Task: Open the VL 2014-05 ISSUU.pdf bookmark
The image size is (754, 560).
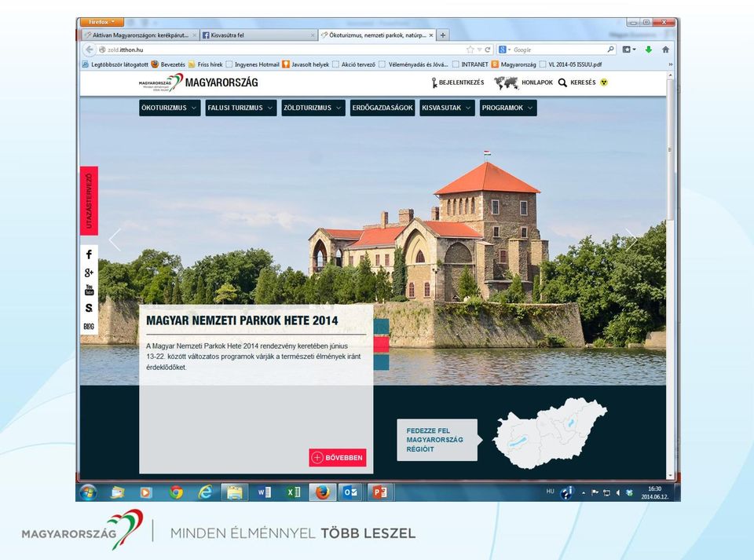Action: [571, 64]
